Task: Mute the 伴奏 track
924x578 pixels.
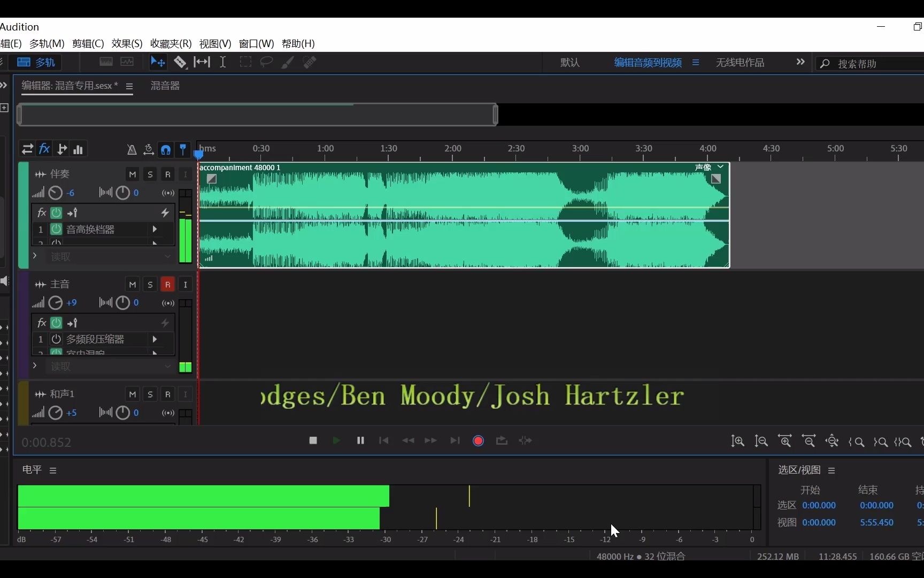Action: coord(133,174)
